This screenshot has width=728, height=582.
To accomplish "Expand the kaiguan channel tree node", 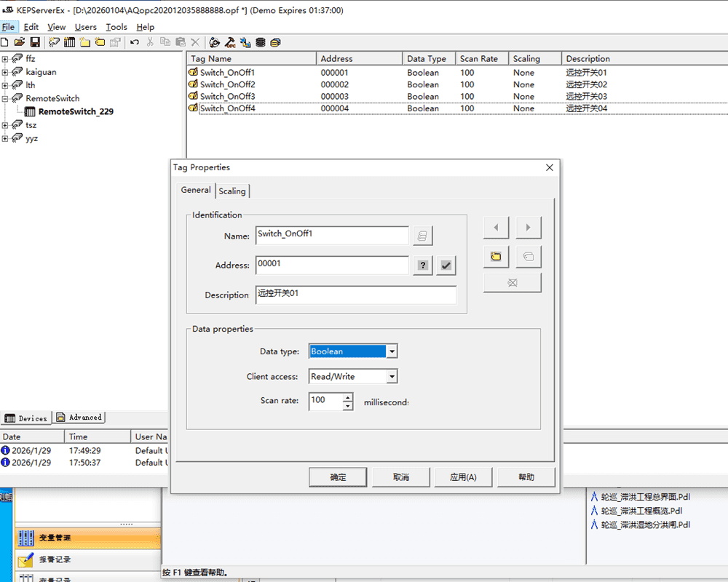I will coord(5,72).
